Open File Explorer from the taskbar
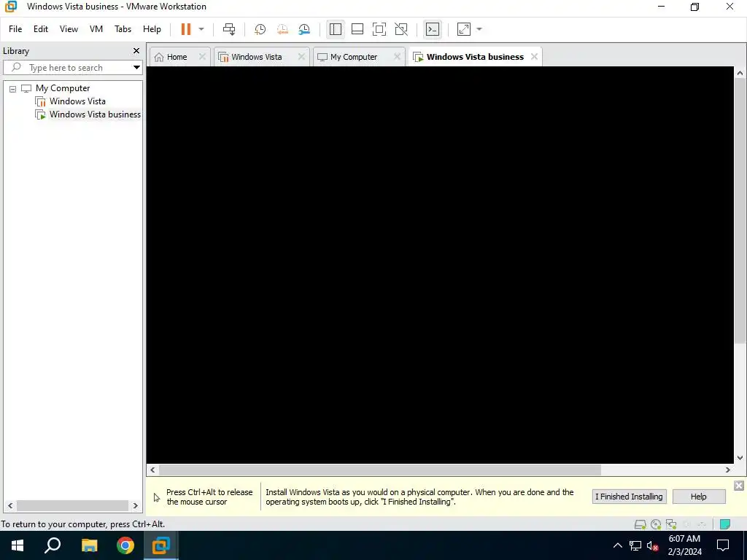 89,545
